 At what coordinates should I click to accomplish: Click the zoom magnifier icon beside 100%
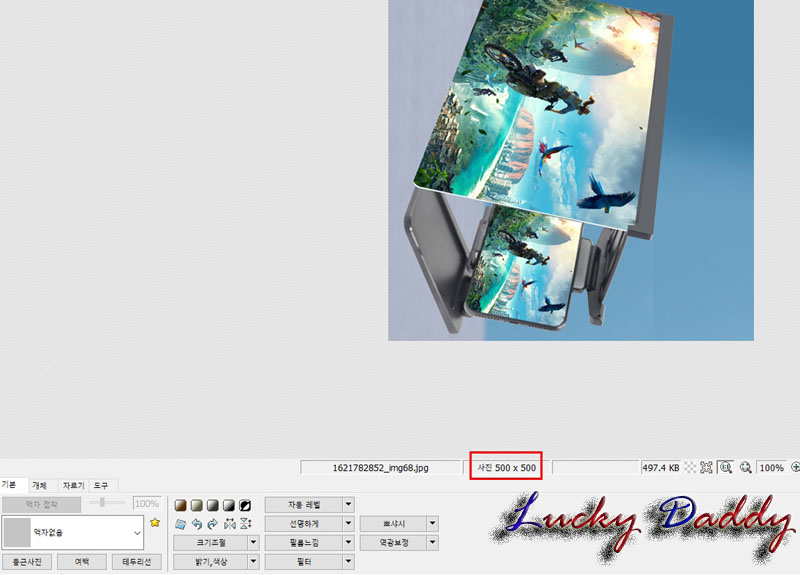[x=745, y=467]
